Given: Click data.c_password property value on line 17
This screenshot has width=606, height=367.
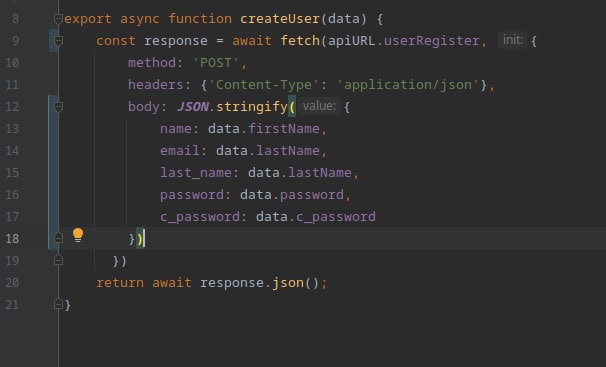Looking at the screenshot, I should [336, 217].
